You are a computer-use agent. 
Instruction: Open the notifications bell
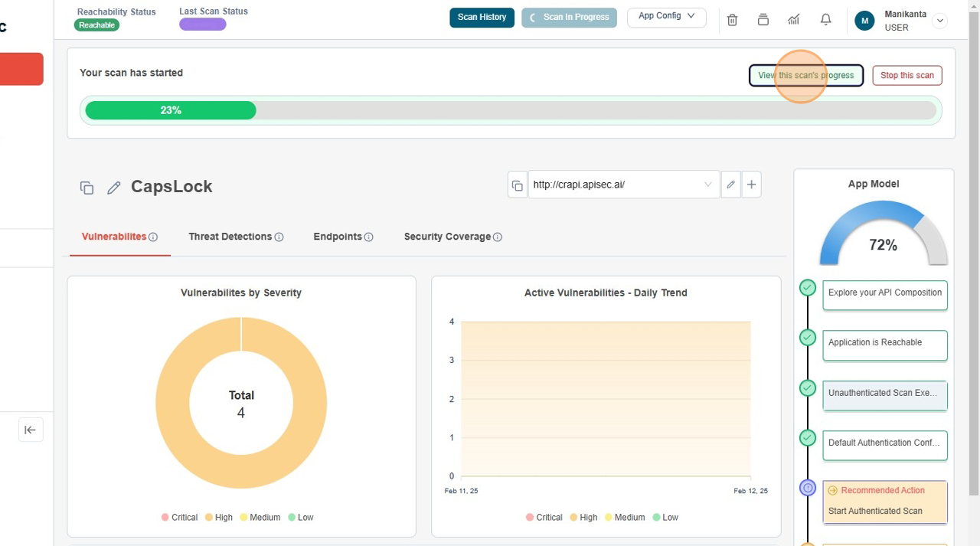[x=825, y=20]
